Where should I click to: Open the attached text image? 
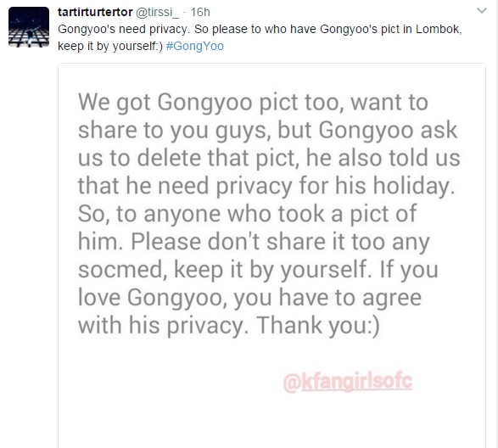[x=271, y=255]
